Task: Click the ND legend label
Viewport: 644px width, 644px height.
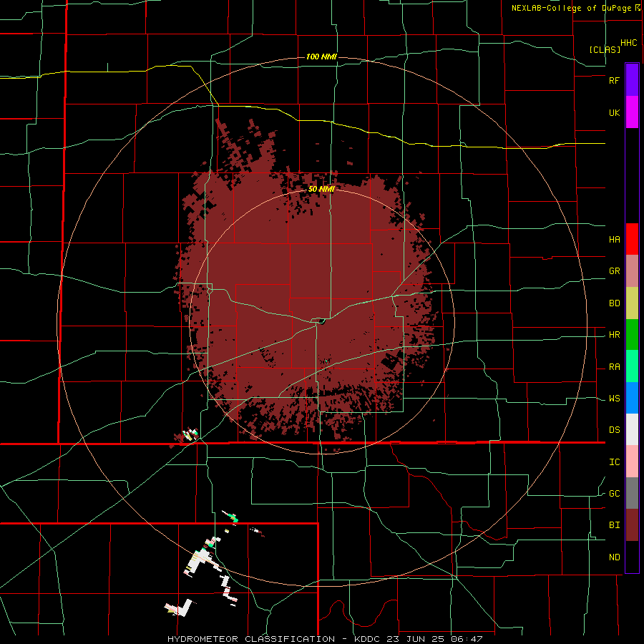Action: point(614,557)
